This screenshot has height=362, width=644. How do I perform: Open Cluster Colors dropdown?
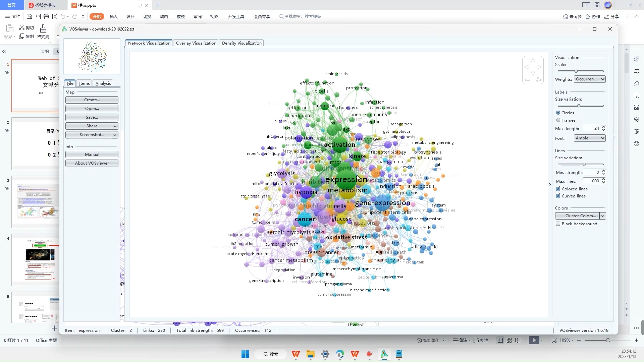pos(602,216)
